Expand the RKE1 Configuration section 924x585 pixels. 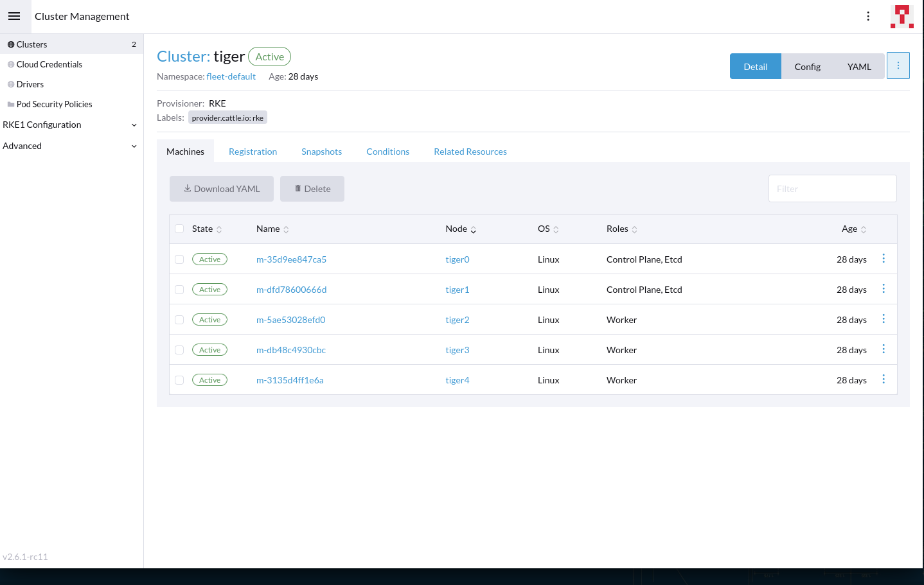(71, 125)
